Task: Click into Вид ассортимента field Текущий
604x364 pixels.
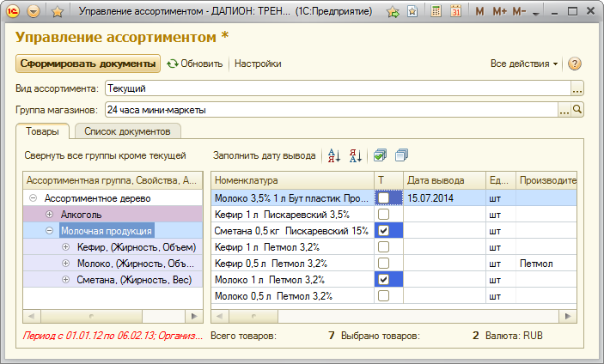Action: (x=338, y=88)
